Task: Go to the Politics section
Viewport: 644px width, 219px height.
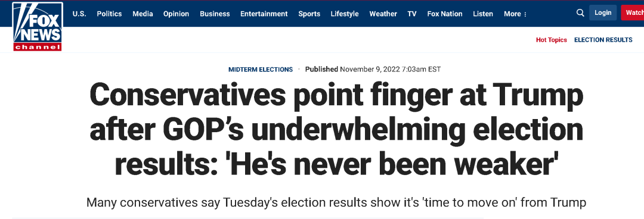Action: click(109, 14)
